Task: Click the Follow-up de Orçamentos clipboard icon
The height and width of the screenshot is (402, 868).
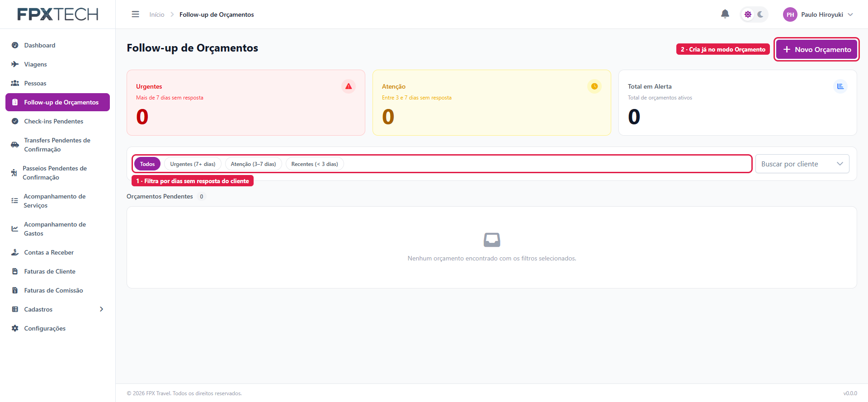Action: pos(15,102)
